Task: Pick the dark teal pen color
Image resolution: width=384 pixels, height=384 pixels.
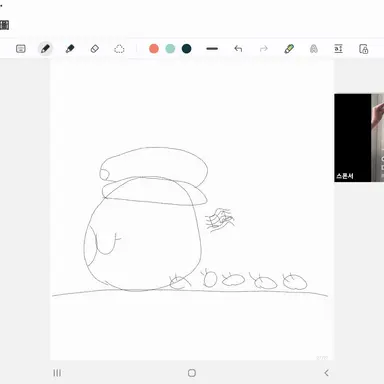Action: pyautogui.click(x=186, y=49)
